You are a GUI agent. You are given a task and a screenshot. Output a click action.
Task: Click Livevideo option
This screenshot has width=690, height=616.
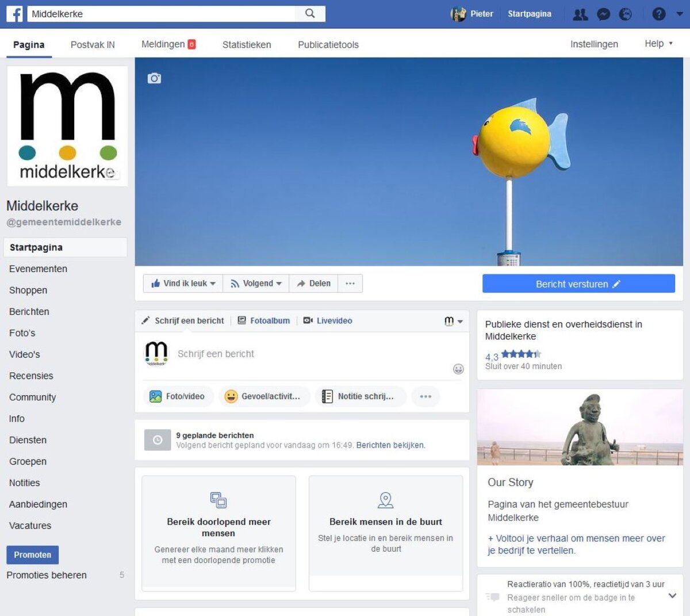(x=328, y=321)
